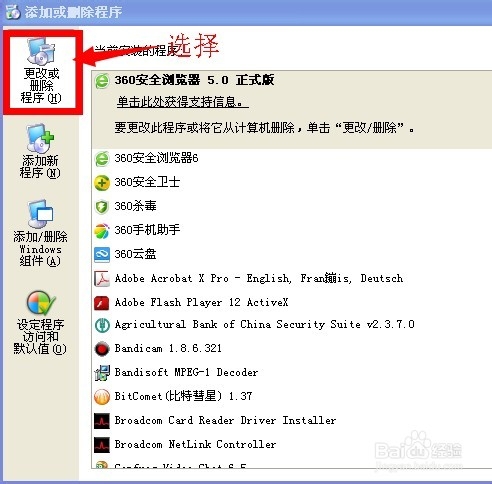Click the BitComet orange icon
This screenshot has height=484, width=492.
pos(102,397)
